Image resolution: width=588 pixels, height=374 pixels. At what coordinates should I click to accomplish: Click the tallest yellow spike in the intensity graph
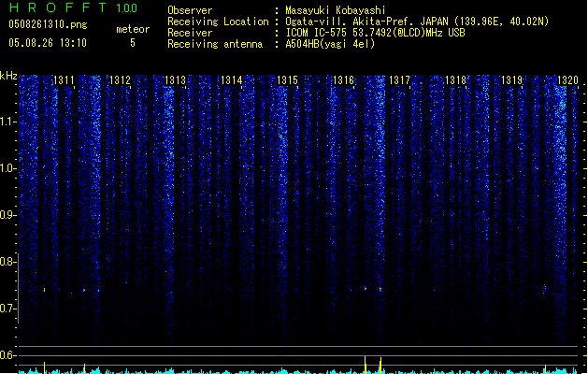pyautogui.click(x=365, y=365)
